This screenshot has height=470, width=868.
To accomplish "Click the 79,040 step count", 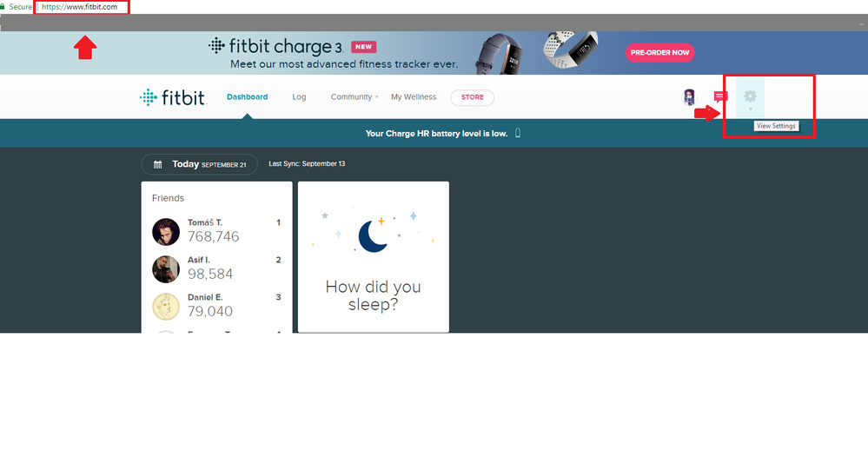I will coord(209,311).
